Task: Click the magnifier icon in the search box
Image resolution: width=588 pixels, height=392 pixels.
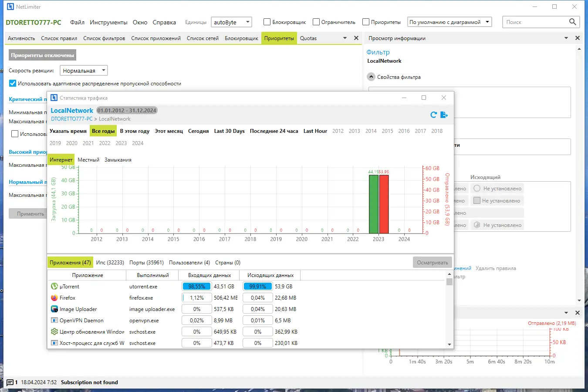Action: [573, 22]
